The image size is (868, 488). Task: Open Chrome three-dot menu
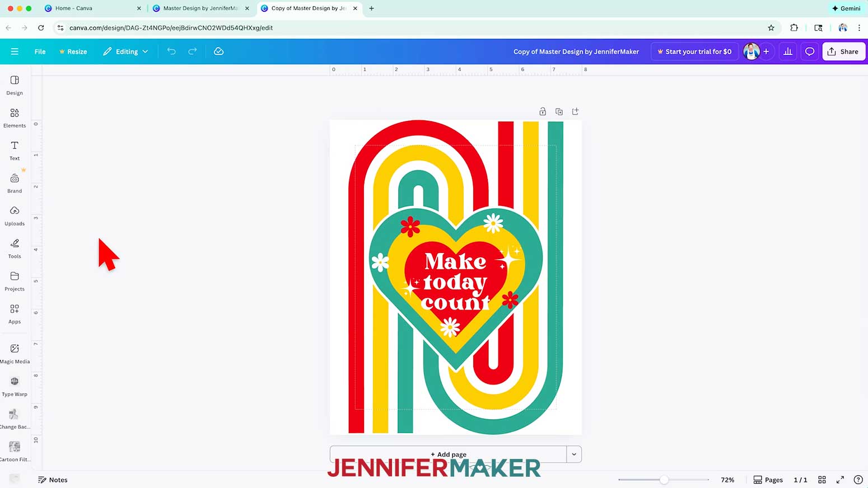[859, 27]
